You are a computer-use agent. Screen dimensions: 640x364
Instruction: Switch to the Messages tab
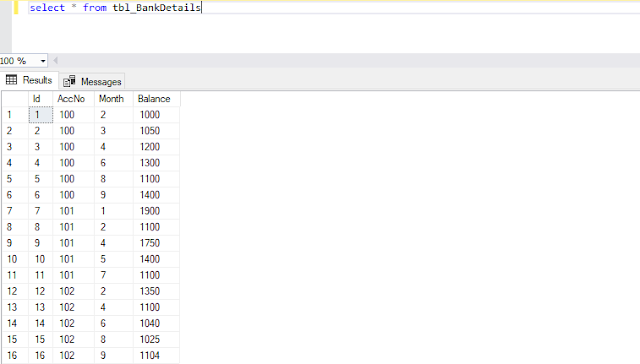(92, 82)
